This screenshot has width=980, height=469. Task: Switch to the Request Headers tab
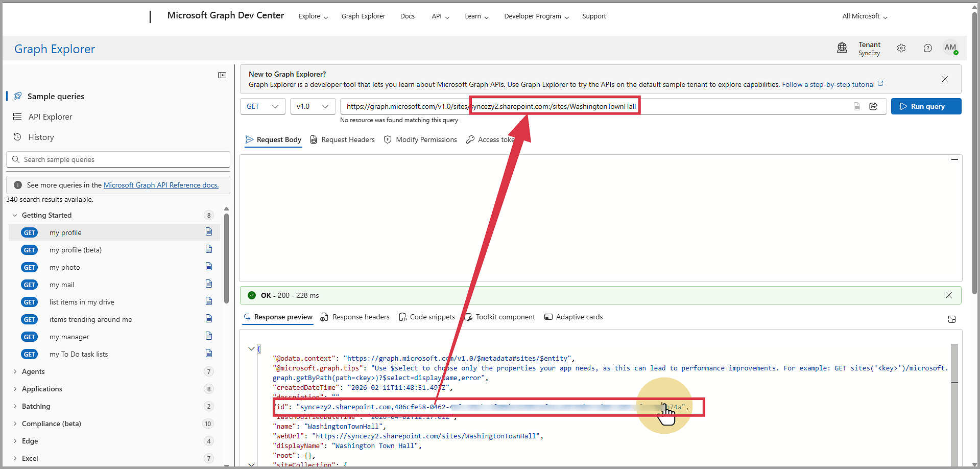342,139
